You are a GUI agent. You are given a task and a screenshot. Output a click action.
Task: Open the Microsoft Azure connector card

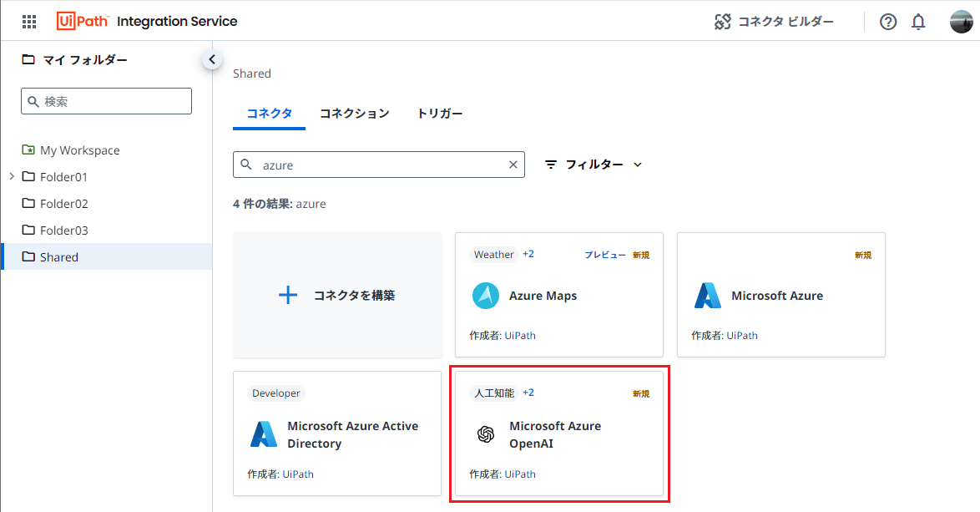[x=781, y=295]
